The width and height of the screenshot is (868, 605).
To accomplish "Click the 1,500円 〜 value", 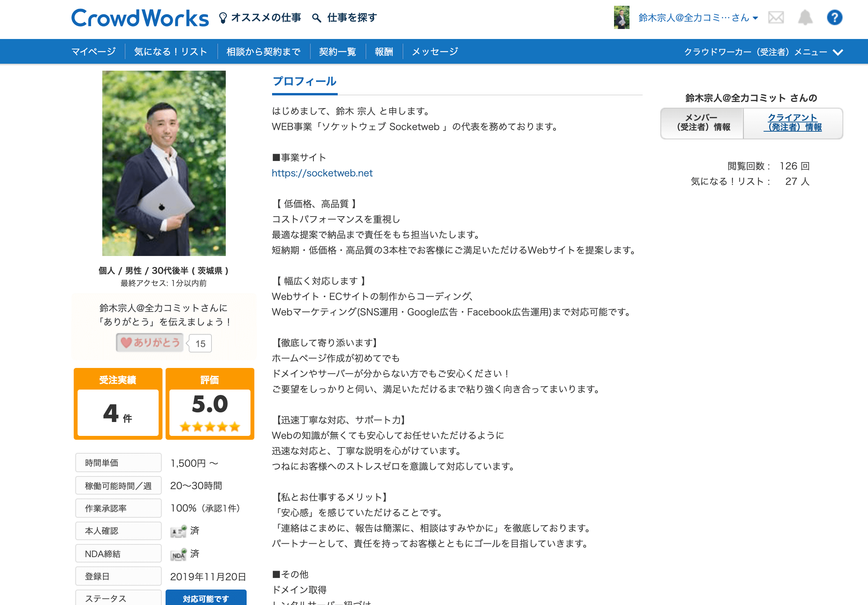I will [x=195, y=463].
